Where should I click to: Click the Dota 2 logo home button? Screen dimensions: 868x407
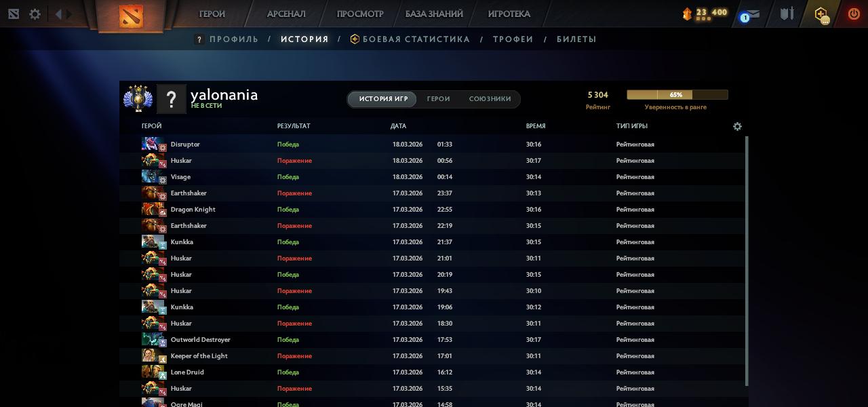click(x=132, y=15)
